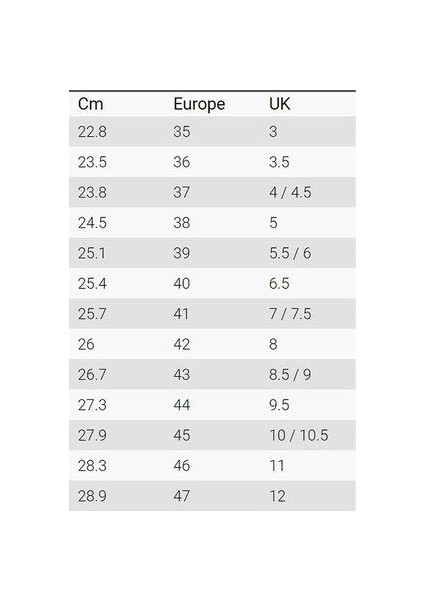The width and height of the screenshot is (424, 600).
Task: Select UK size 3.5 cell
Action: click(279, 162)
